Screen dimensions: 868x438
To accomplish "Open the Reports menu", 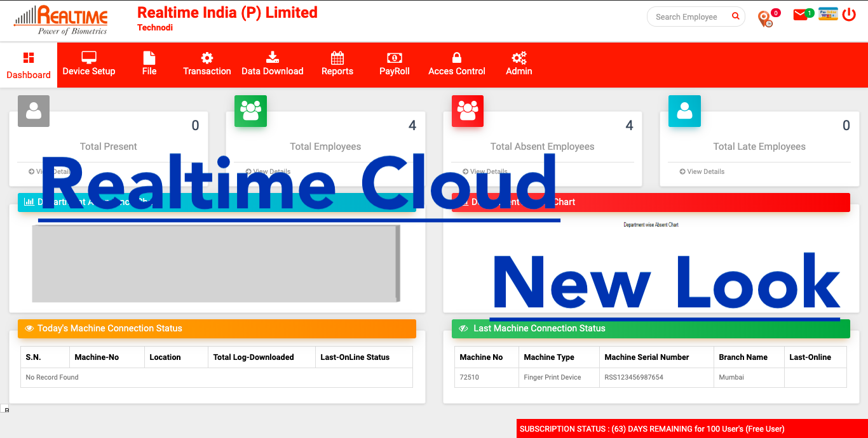I will click(337, 64).
